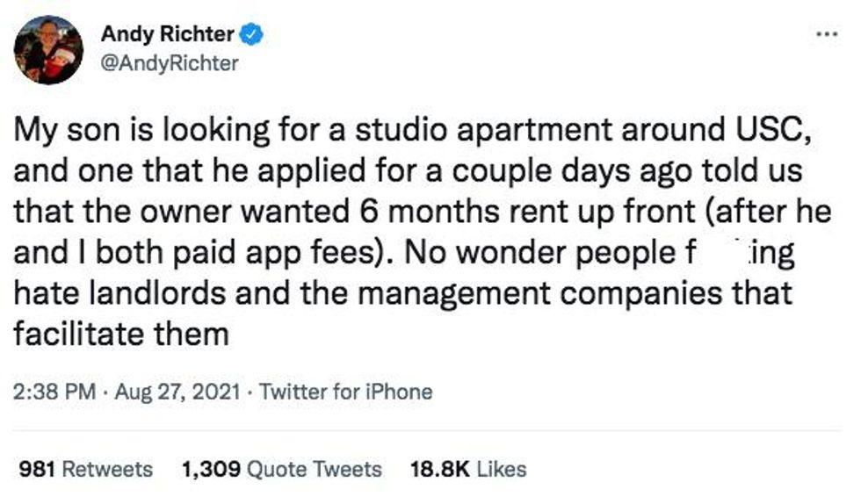
Task: Click the "Andy Richter" display name
Action: (x=168, y=34)
